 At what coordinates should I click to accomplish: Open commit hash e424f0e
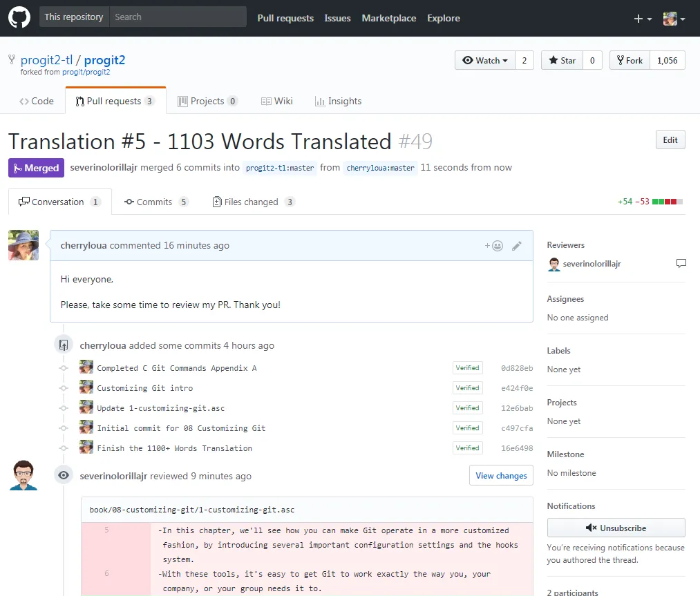click(517, 388)
